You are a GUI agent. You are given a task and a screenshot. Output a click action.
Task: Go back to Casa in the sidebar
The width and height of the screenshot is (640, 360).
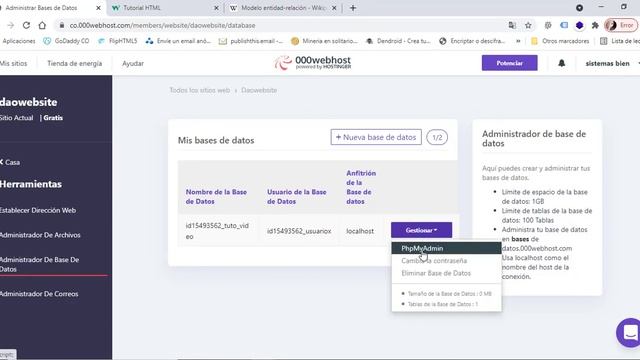[x=10, y=162]
